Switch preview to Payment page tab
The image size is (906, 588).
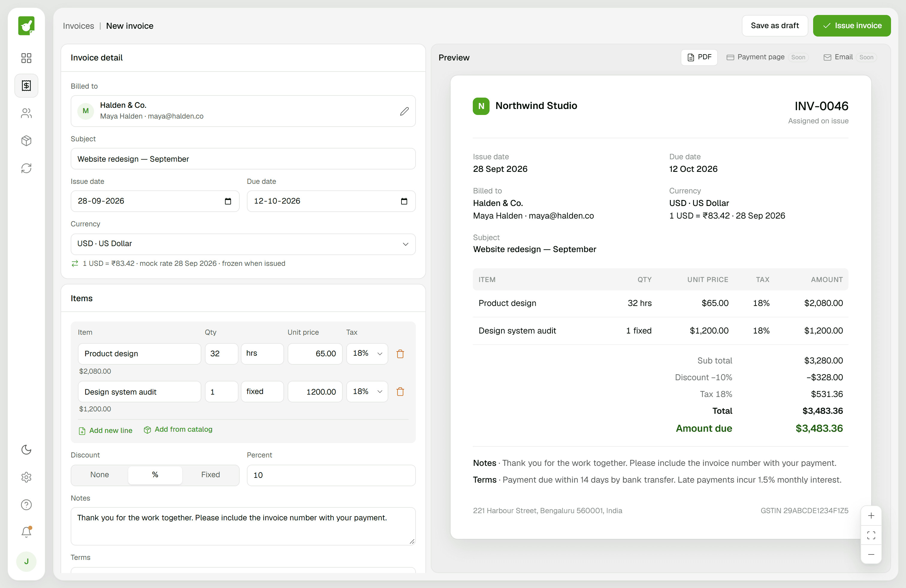click(x=767, y=57)
